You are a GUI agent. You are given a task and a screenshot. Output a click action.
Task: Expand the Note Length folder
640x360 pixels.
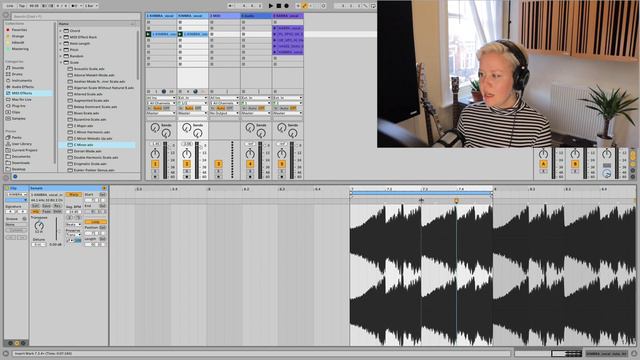pos(61,44)
